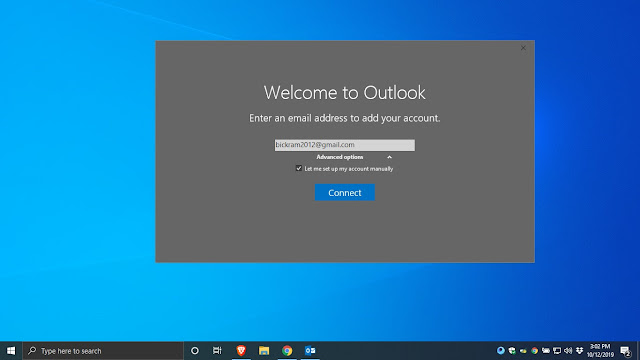Open the Action Center notifications icon

coord(625,351)
